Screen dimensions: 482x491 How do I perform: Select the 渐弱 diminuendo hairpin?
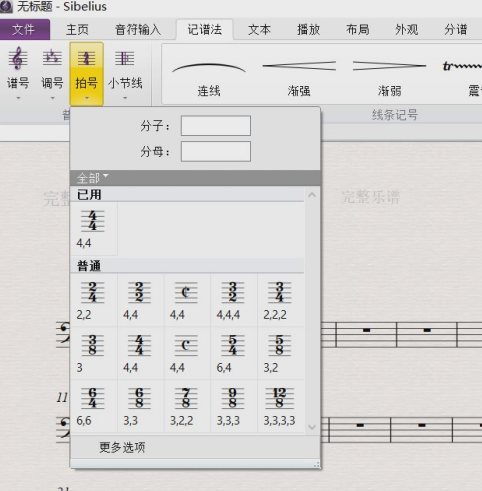(x=389, y=74)
